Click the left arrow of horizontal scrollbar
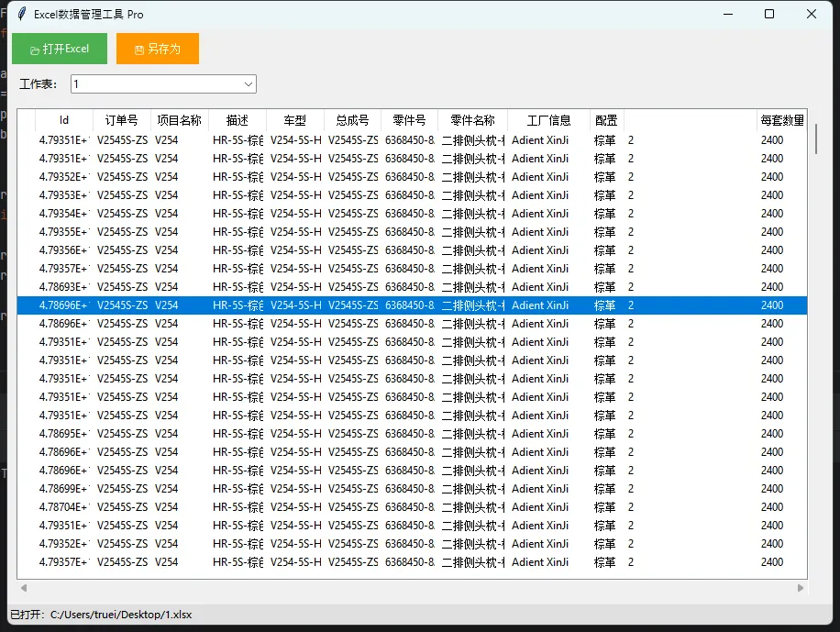The image size is (840, 632). [24, 588]
